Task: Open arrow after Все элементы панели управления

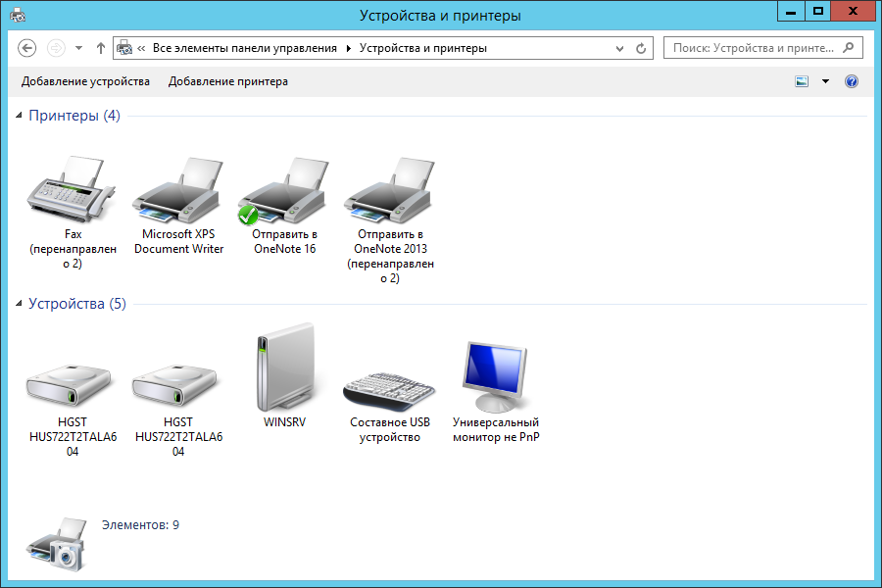Action: (x=348, y=48)
